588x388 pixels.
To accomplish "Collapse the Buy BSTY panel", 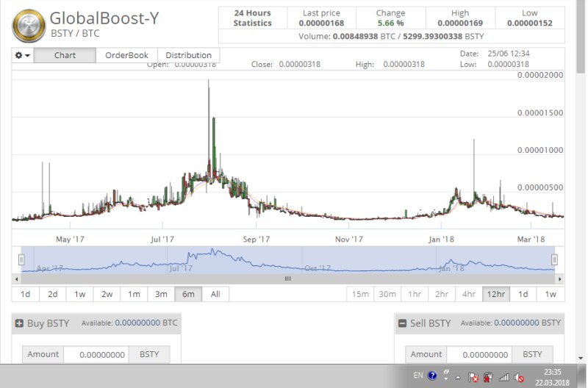I will 19,323.
